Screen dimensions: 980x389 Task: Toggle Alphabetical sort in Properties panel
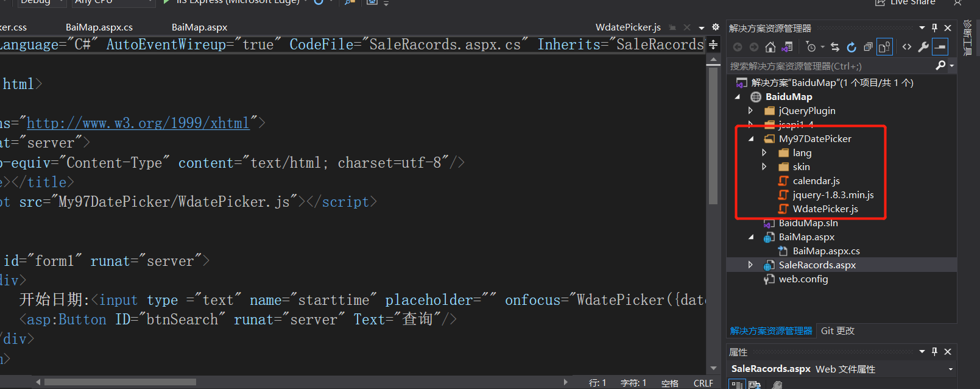coord(755,384)
